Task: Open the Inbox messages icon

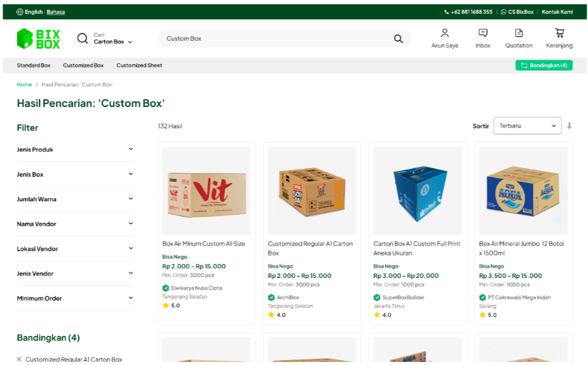Action: coord(483,33)
